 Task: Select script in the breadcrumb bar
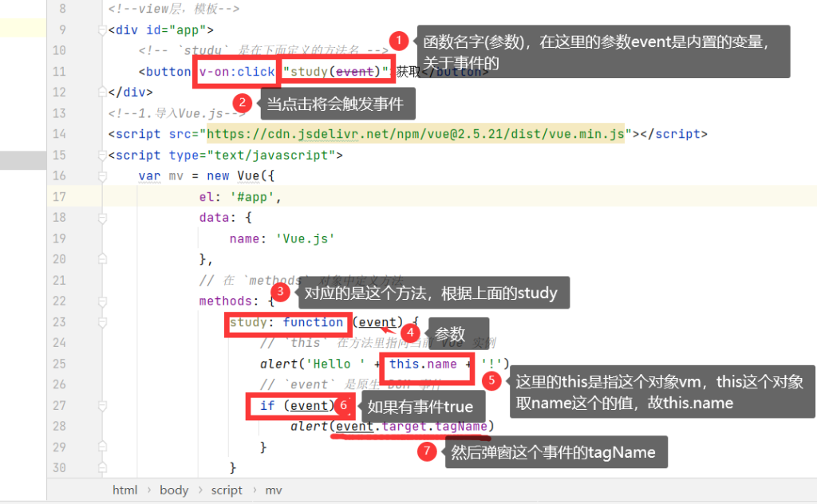[x=227, y=490]
